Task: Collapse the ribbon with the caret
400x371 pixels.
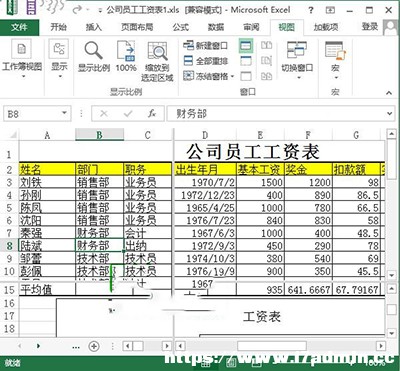Action: tap(389, 93)
